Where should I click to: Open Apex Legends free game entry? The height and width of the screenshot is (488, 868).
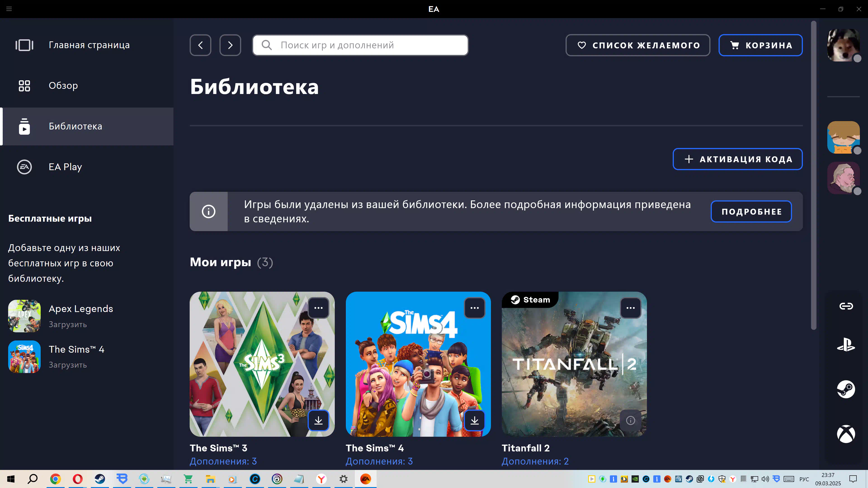(87, 316)
